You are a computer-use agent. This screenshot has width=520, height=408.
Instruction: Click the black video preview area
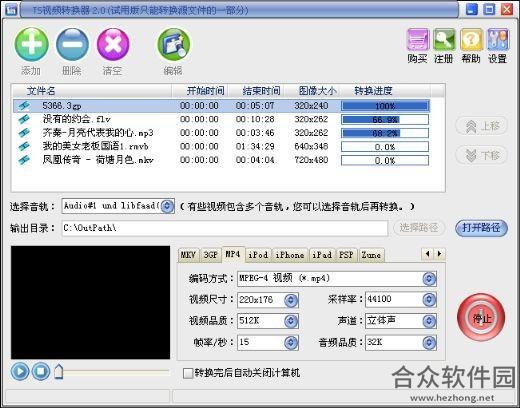[x=90, y=303]
